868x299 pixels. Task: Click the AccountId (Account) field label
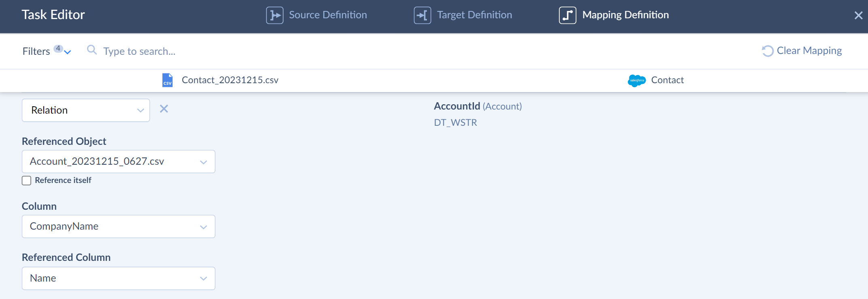[x=478, y=106]
